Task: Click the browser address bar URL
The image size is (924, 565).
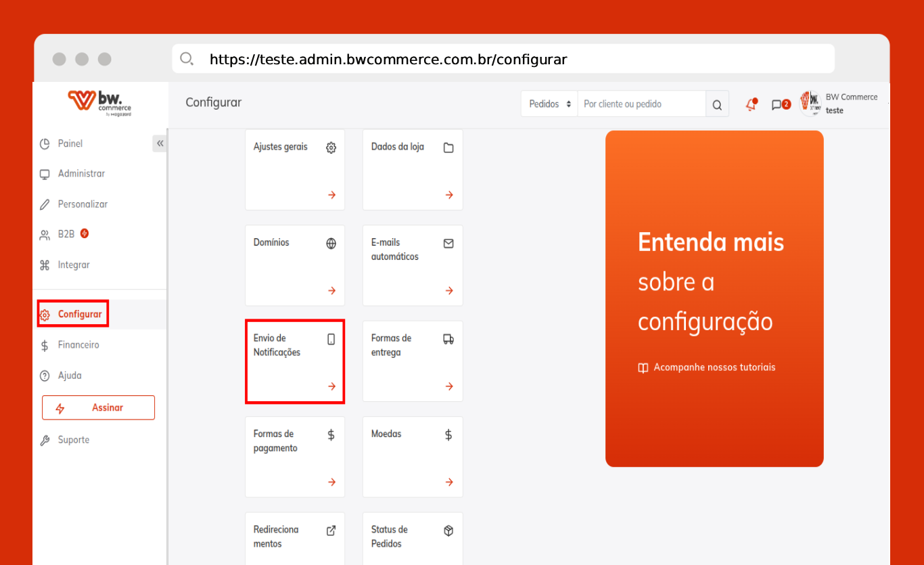Action: click(x=388, y=60)
